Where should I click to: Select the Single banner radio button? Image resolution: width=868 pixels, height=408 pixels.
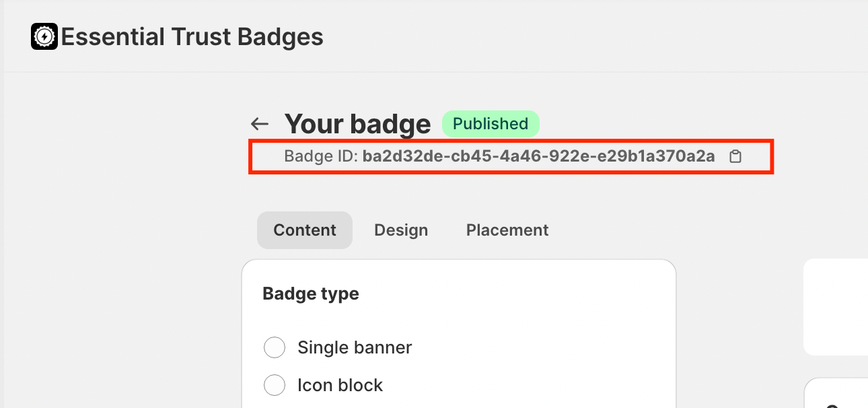[x=275, y=348]
